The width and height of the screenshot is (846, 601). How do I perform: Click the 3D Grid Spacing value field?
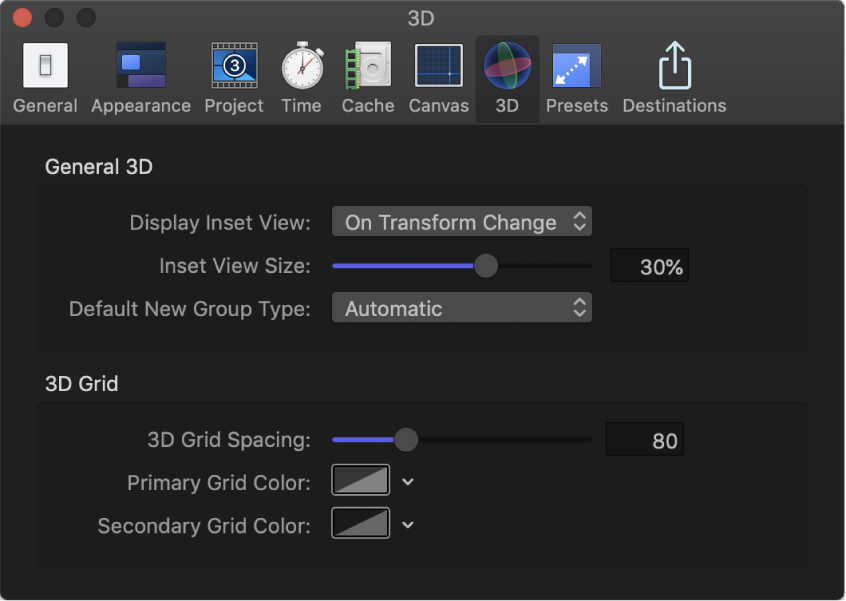point(644,438)
